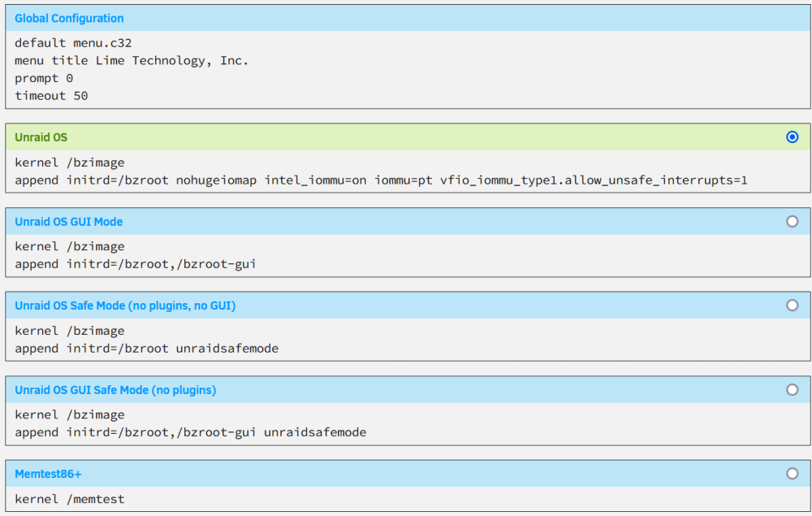Edit the 'timeout 50' configuration line
Screen dimensions: 812x516
tap(51, 96)
